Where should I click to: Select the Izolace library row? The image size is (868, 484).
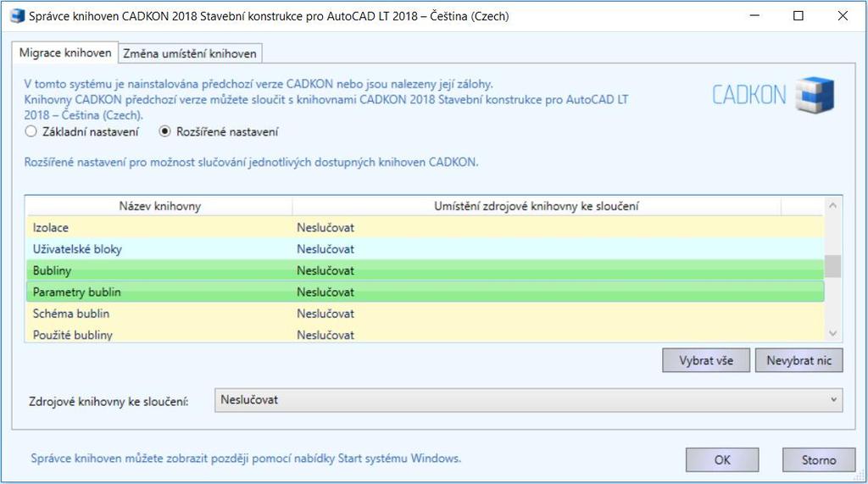coord(426,228)
